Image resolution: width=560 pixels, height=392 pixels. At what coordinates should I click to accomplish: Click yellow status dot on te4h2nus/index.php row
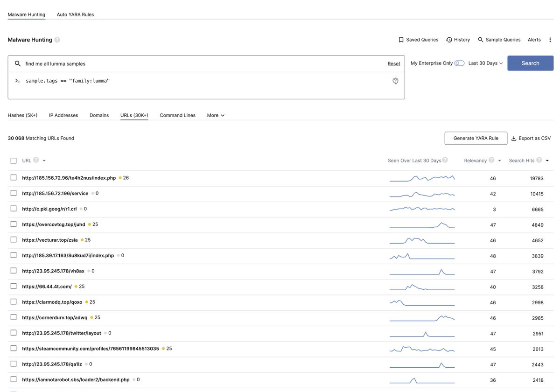[120, 178]
